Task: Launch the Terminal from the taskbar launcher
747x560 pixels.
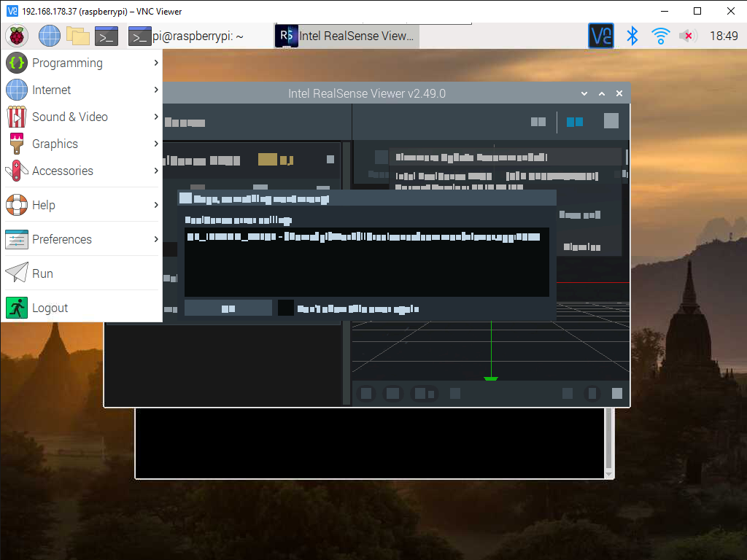Action: point(107,36)
